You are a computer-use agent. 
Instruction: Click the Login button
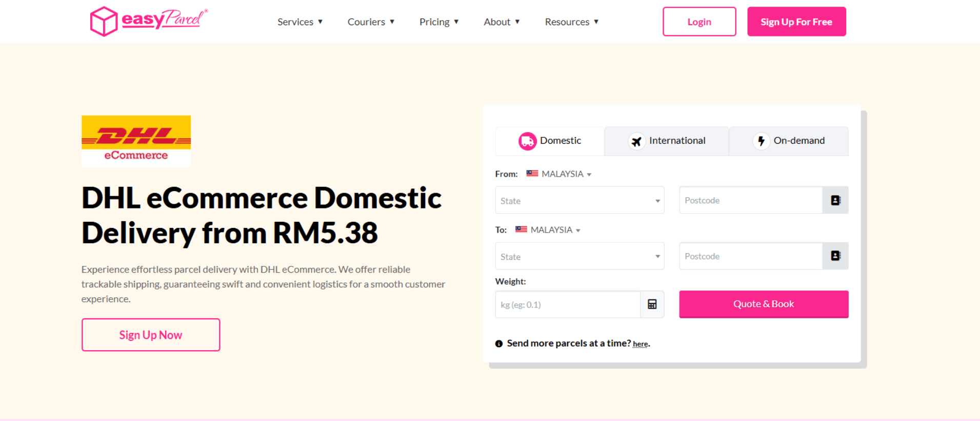coord(699,22)
